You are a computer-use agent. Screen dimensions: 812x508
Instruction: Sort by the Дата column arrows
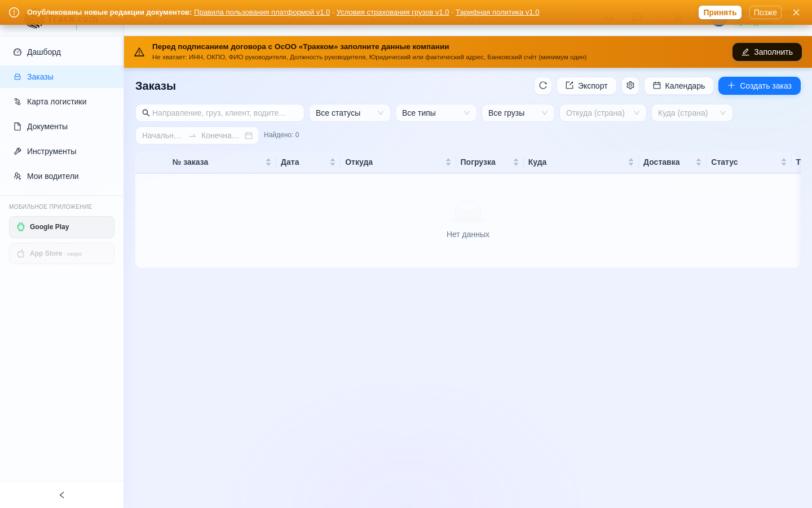pos(333,162)
